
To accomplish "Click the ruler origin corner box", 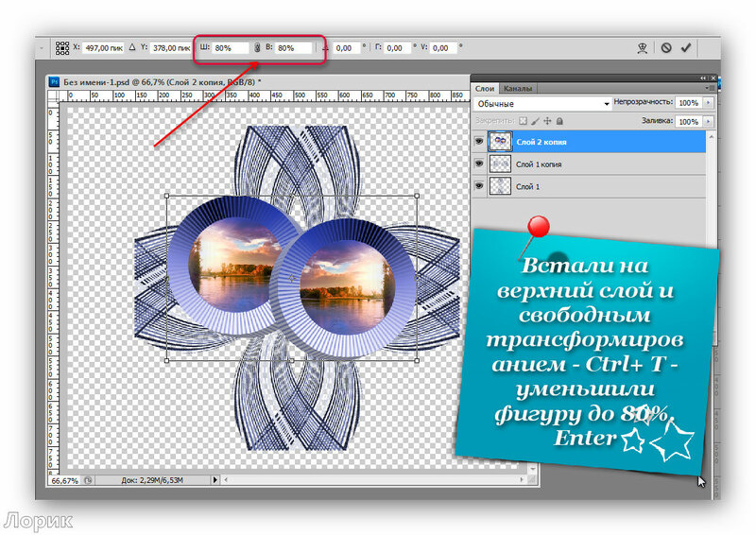I will click(x=53, y=95).
